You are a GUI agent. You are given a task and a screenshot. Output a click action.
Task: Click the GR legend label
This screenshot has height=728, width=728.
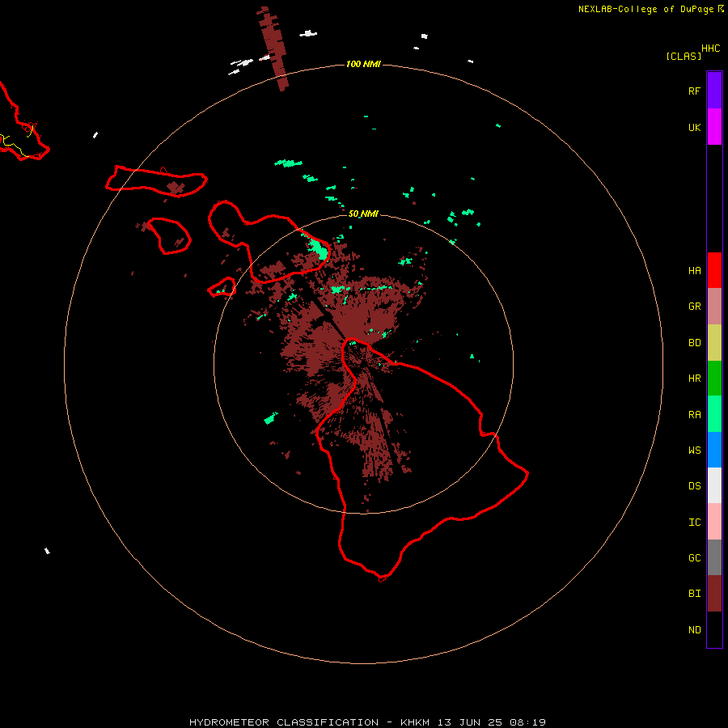pos(694,307)
